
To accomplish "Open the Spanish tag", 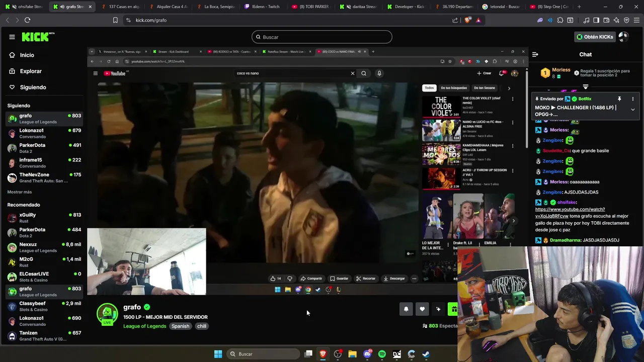I will point(180,326).
